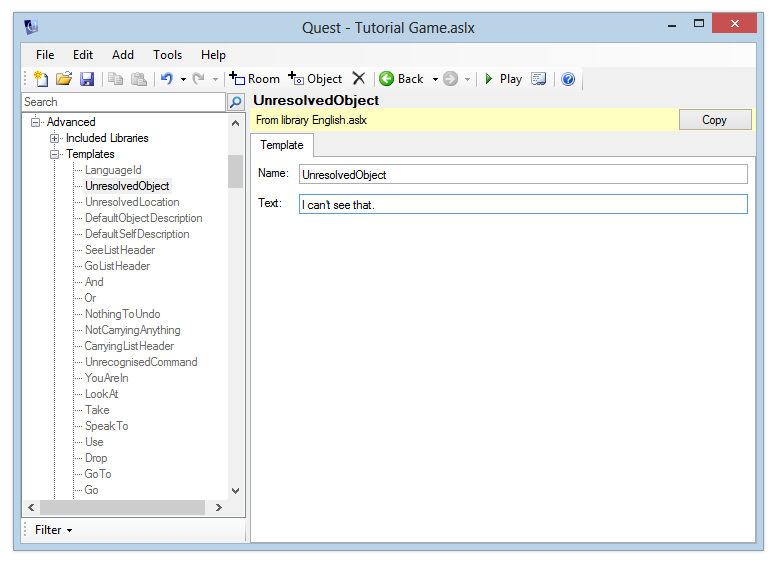The width and height of the screenshot is (777, 566).
Task: Click the Quest application icon in title bar
Action: click(31, 26)
